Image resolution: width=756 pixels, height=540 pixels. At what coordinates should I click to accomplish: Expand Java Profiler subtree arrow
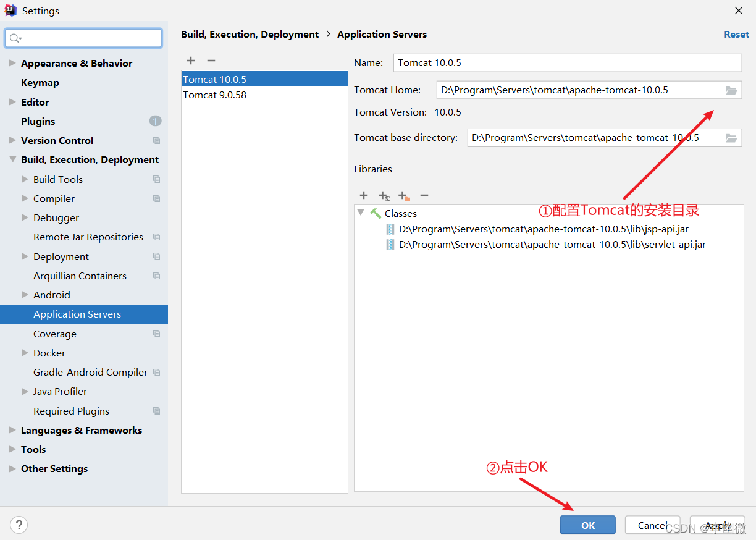click(25, 391)
